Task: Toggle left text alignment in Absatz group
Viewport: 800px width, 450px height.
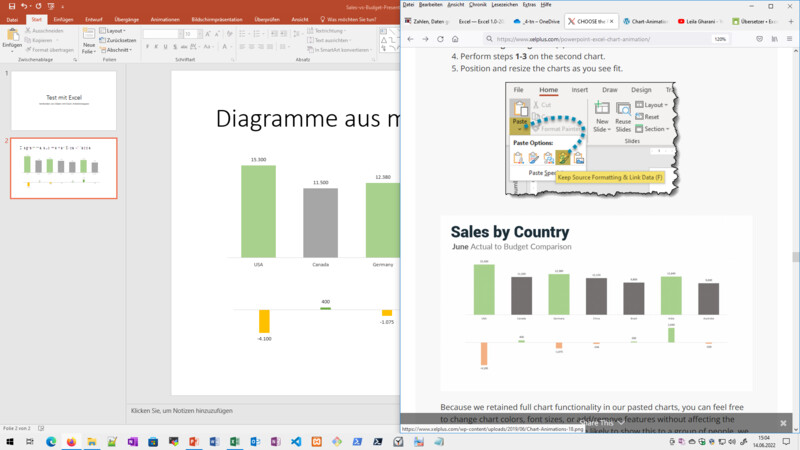Action: (x=242, y=47)
